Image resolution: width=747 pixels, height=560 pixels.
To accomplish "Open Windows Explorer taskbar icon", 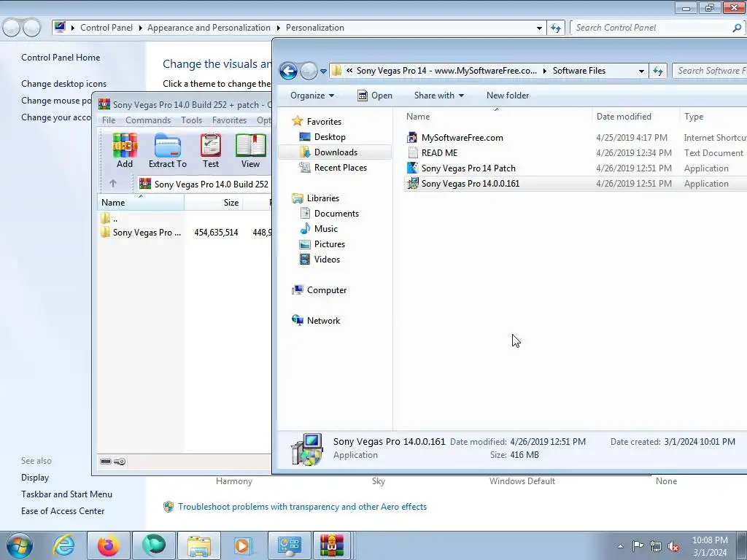I will 199,545.
